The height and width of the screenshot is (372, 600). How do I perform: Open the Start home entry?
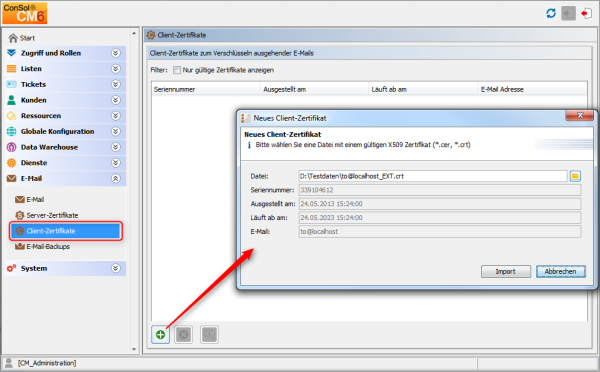click(x=22, y=38)
